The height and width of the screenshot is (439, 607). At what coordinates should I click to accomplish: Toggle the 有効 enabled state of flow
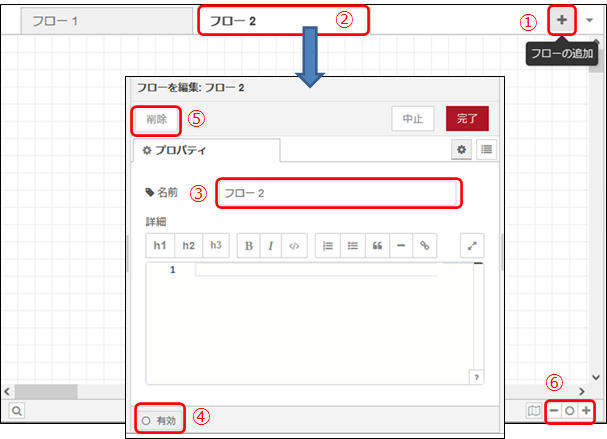[160, 420]
